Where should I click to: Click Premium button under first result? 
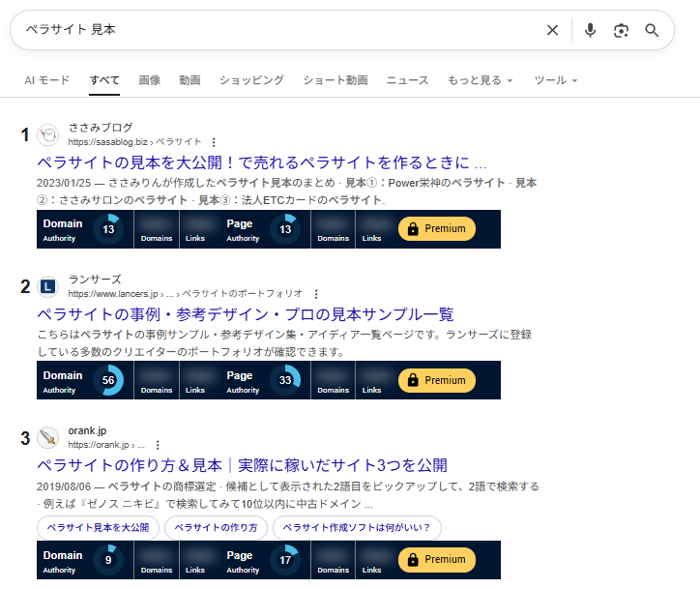(436, 229)
